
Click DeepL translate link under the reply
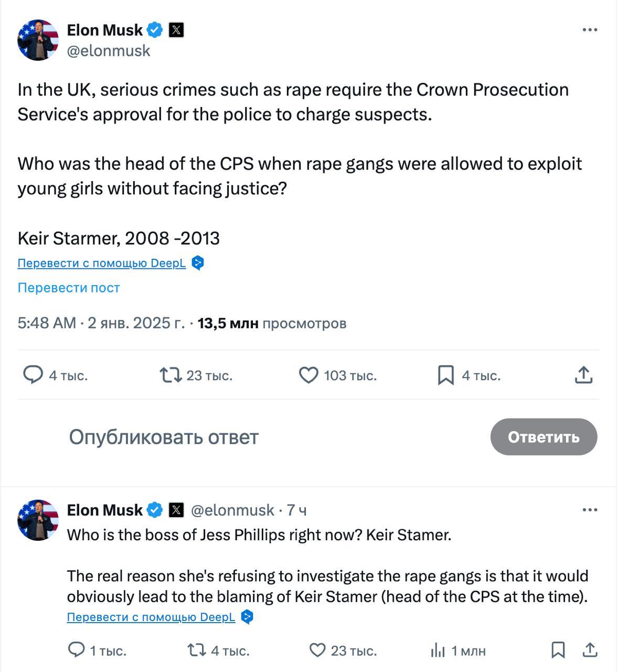pos(151,617)
